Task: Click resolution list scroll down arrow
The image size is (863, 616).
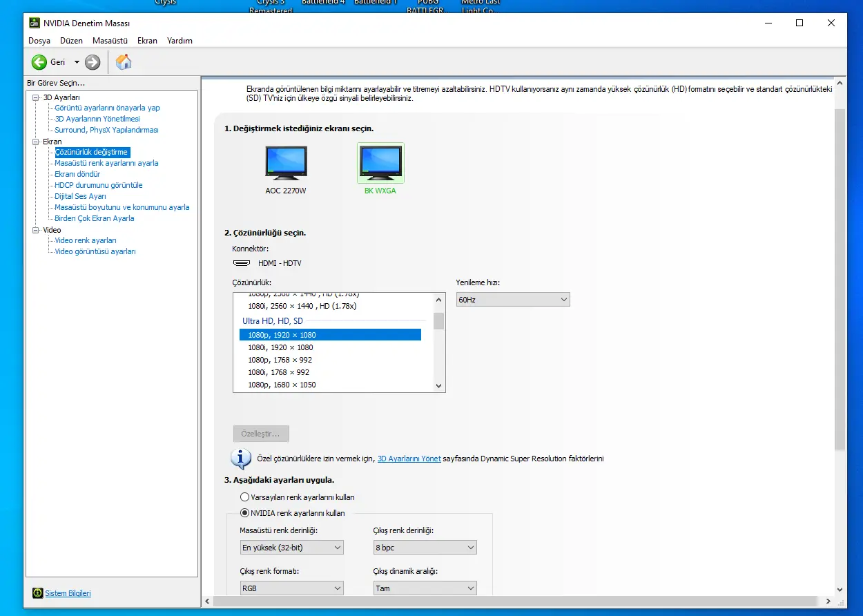Action: 438,386
